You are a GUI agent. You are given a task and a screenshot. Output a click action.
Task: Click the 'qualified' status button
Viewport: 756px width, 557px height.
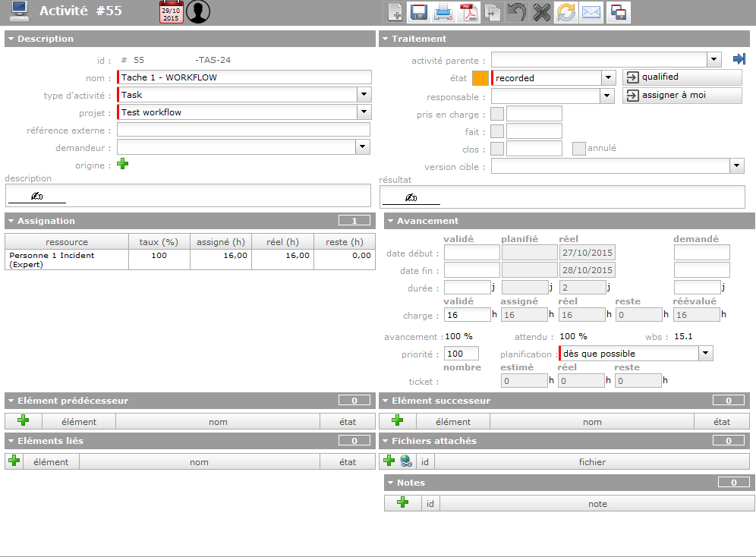pyautogui.click(x=682, y=77)
